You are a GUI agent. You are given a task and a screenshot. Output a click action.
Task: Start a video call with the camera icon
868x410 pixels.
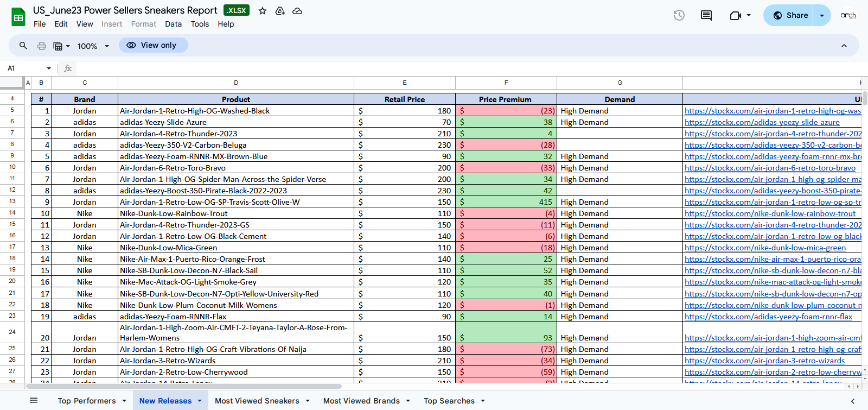736,15
